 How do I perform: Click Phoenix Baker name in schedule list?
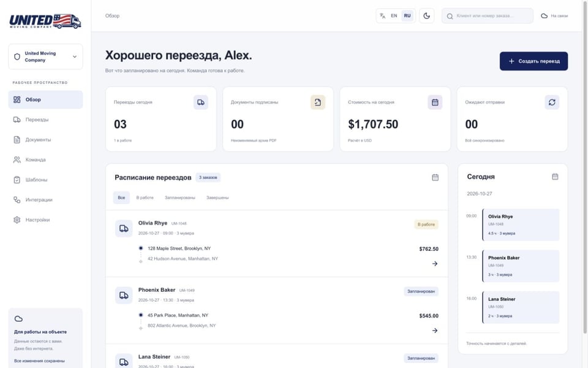click(157, 290)
